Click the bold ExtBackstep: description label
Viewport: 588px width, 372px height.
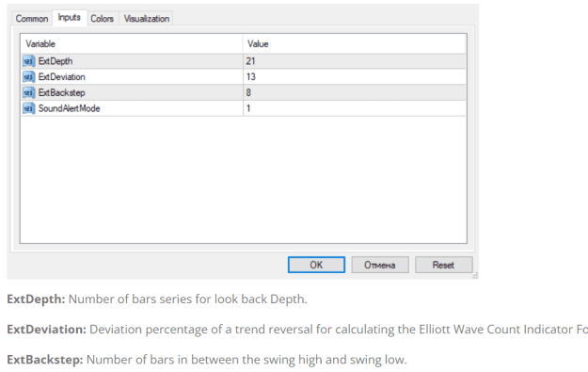45,360
